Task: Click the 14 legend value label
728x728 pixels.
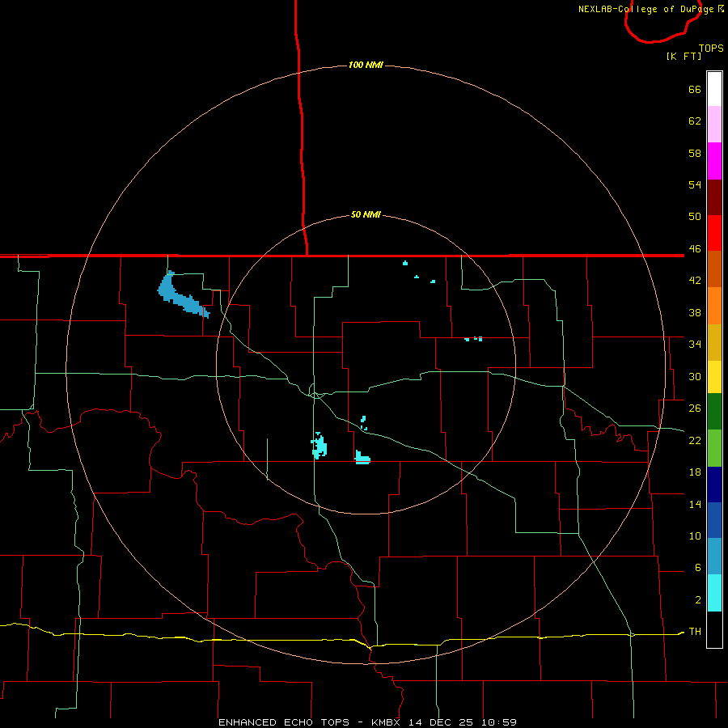Action: (695, 504)
